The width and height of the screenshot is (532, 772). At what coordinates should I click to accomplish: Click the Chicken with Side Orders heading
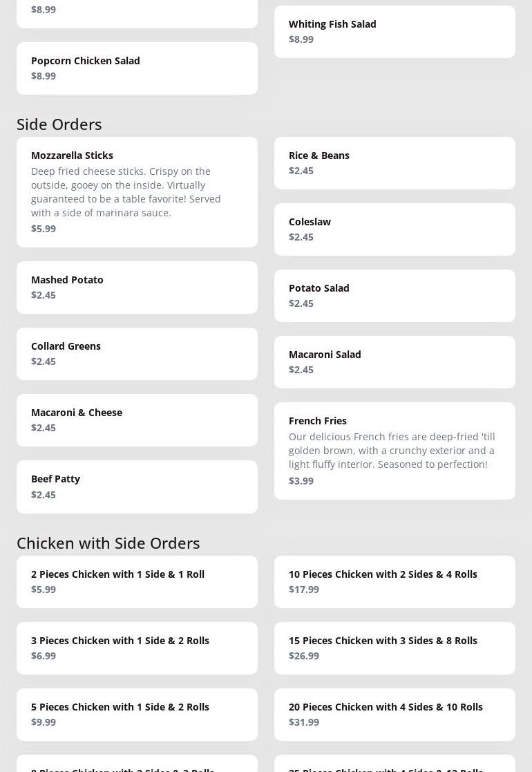click(x=108, y=543)
